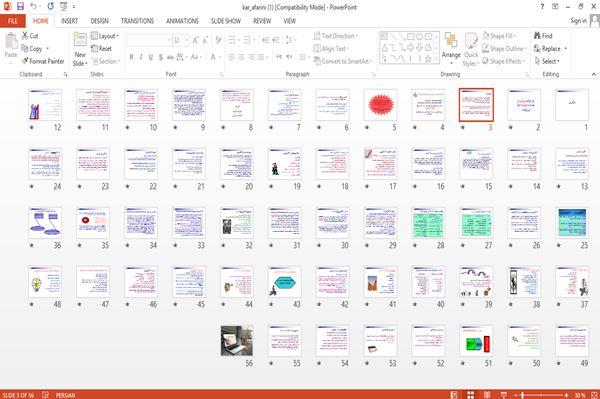Open Text Direction dropdown

coord(336,36)
